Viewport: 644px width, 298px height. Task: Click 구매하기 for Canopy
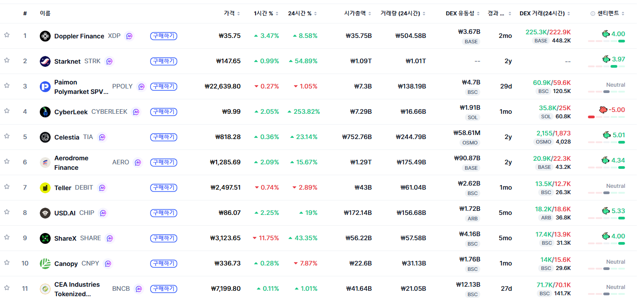click(x=164, y=264)
